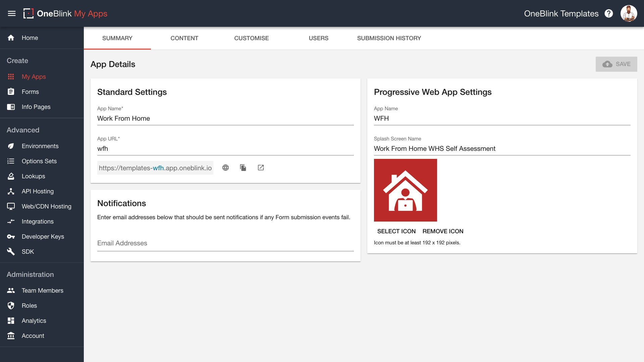Click the Splash Screen Name field
The height and width of the screenshot is (362, 644).
[x=502, y=148]
